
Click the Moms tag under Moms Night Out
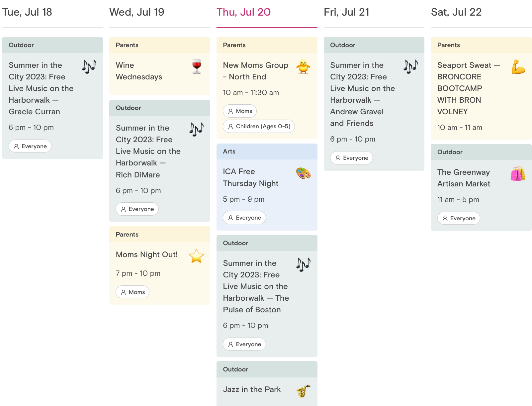click(x=133, y=292)
